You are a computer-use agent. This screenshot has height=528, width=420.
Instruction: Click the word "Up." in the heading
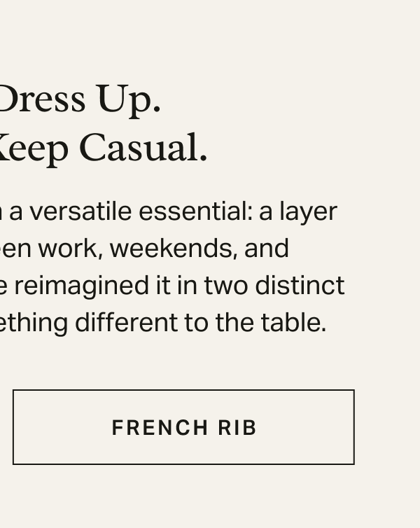point(129,99)
